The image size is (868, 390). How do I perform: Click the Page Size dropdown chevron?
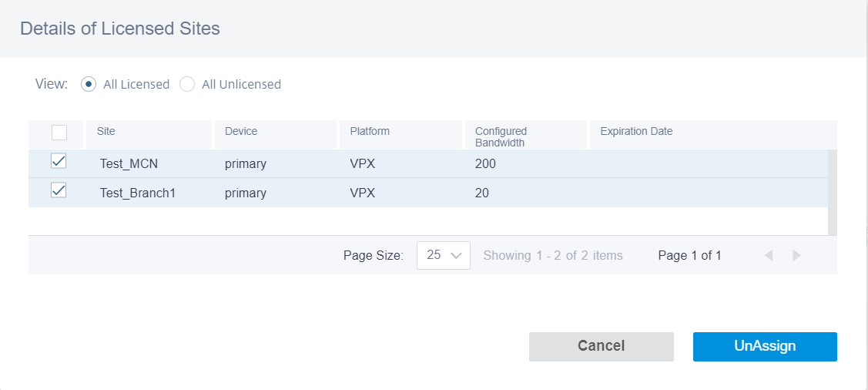(x=457, y=255)
